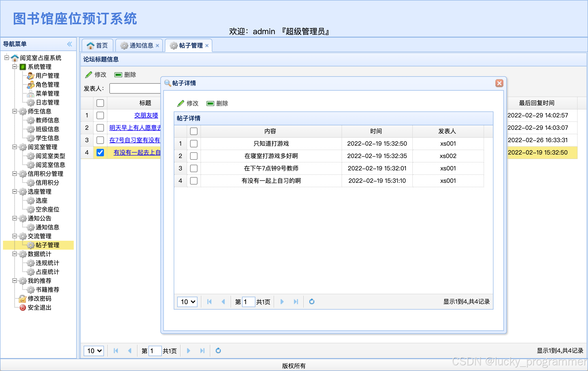Click the pencil edit icon in dialog toolbar
The width and height of the screenshot is (588, 371).
coord(181,103)
